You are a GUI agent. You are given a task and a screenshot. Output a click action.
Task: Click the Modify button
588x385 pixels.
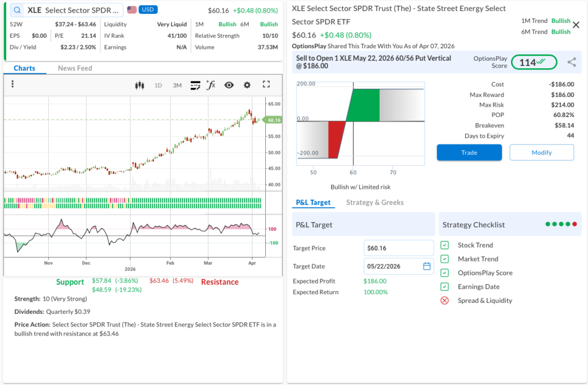(x=541, y=153)
